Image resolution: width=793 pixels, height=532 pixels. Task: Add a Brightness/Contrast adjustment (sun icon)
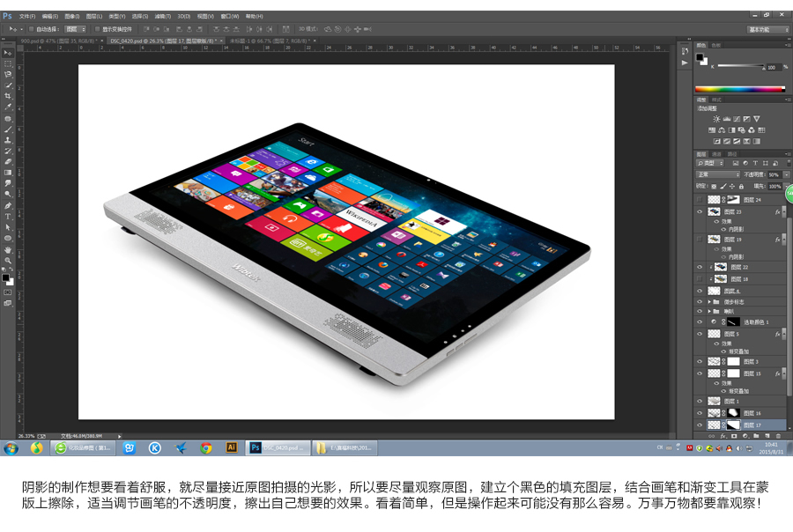716,119
